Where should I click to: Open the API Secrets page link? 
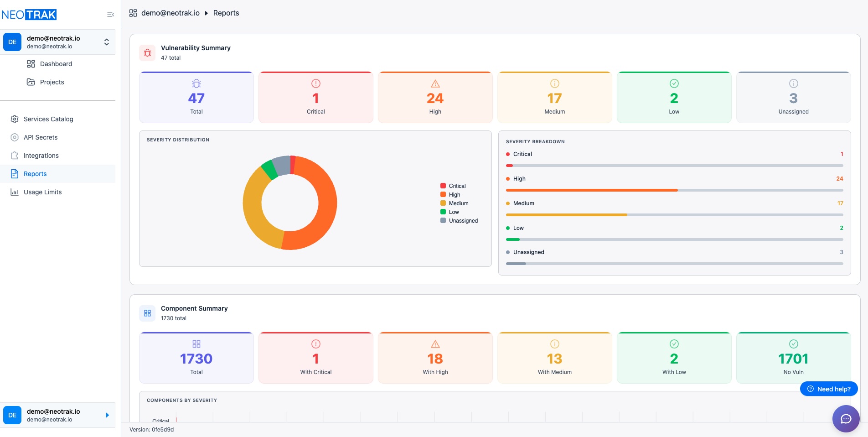pyautogui.click(x=41, y=137)
